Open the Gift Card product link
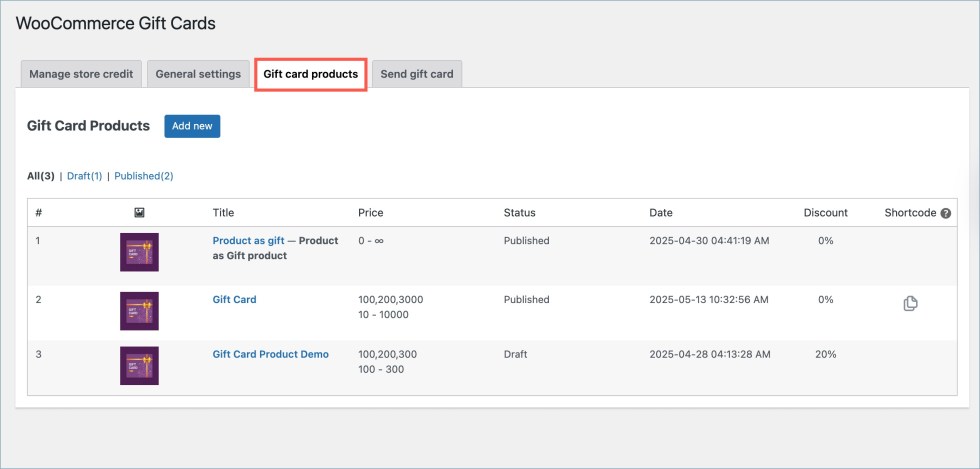 234,300
